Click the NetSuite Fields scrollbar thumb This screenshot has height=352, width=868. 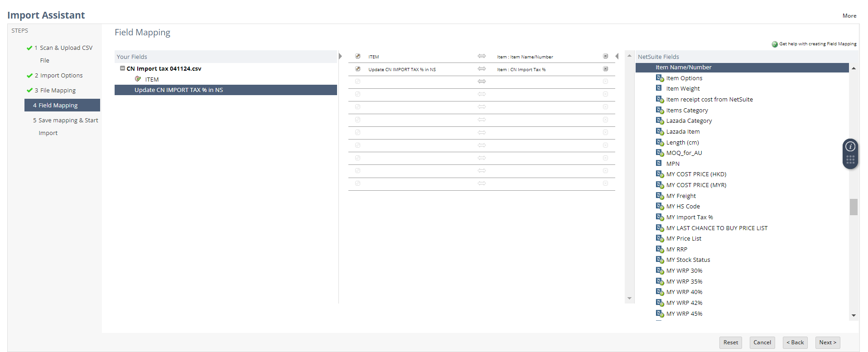[854, 207]
